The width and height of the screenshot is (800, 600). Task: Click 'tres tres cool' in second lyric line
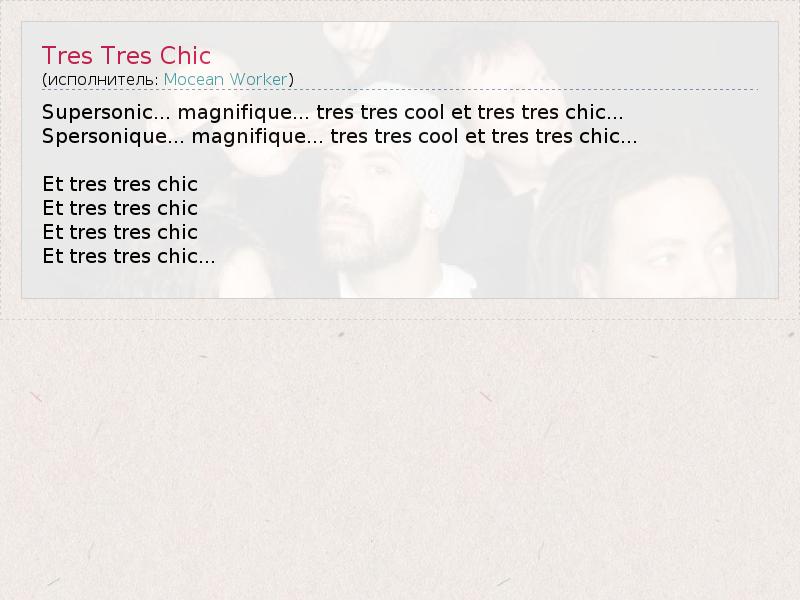click(394, 136)
